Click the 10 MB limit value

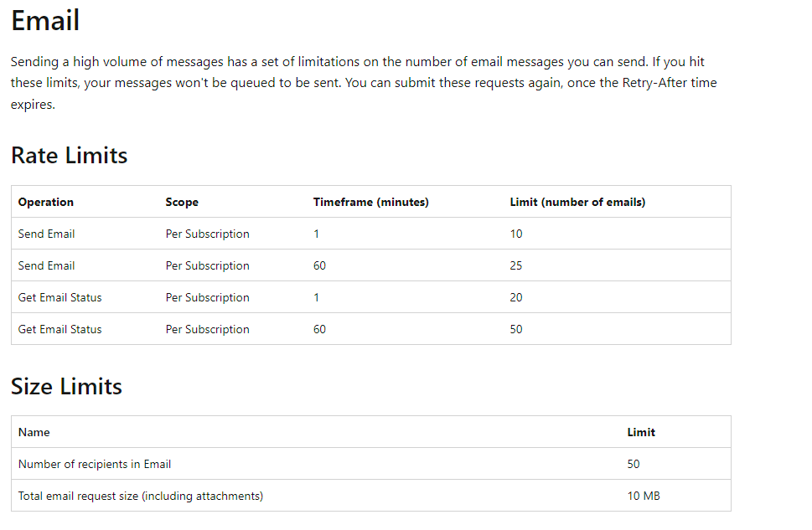click(x=644, y=496)
